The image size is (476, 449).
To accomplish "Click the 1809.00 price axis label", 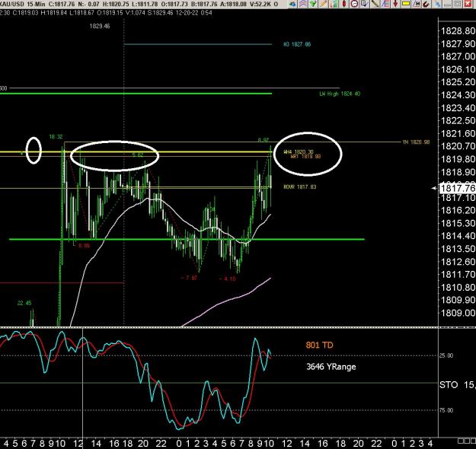I will click(x=458, y=313).
